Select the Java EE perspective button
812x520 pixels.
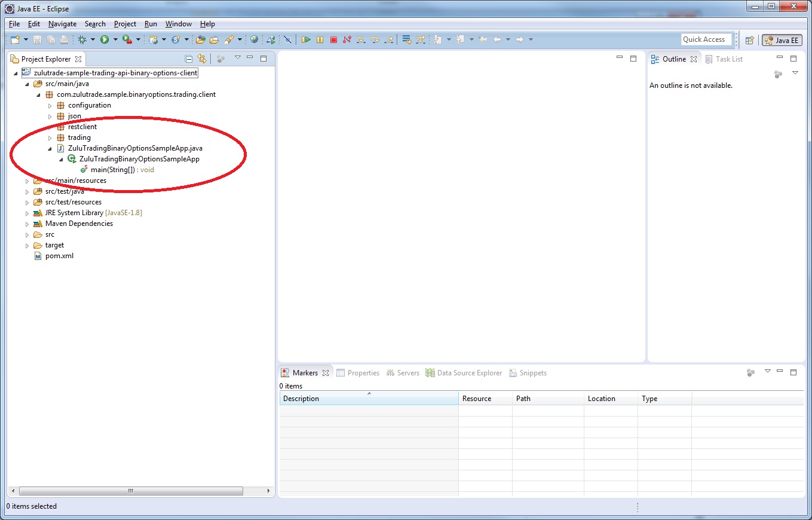click(782, 40)
